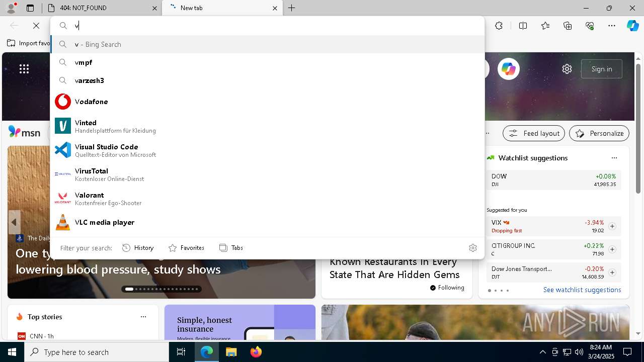
Task: Stop loading the page
Action: (36, 26)
